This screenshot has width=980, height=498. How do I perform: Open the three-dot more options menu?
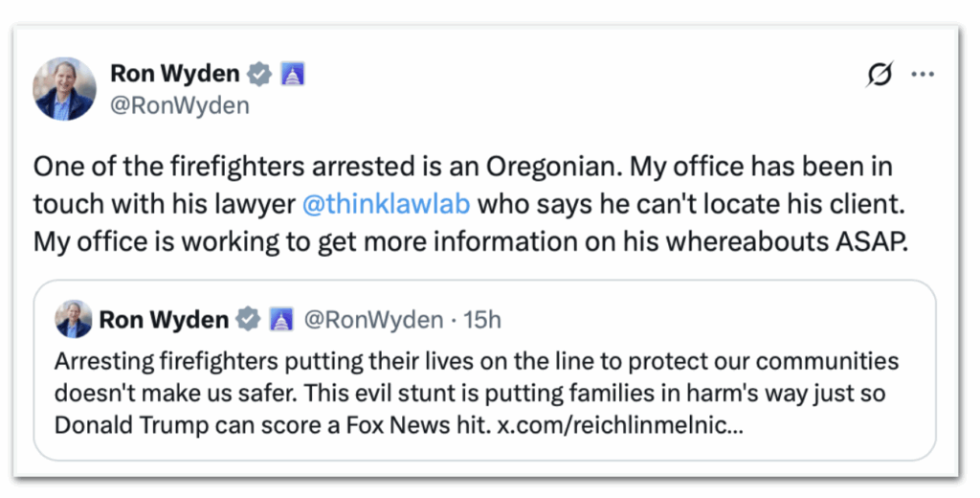[923, 76]
